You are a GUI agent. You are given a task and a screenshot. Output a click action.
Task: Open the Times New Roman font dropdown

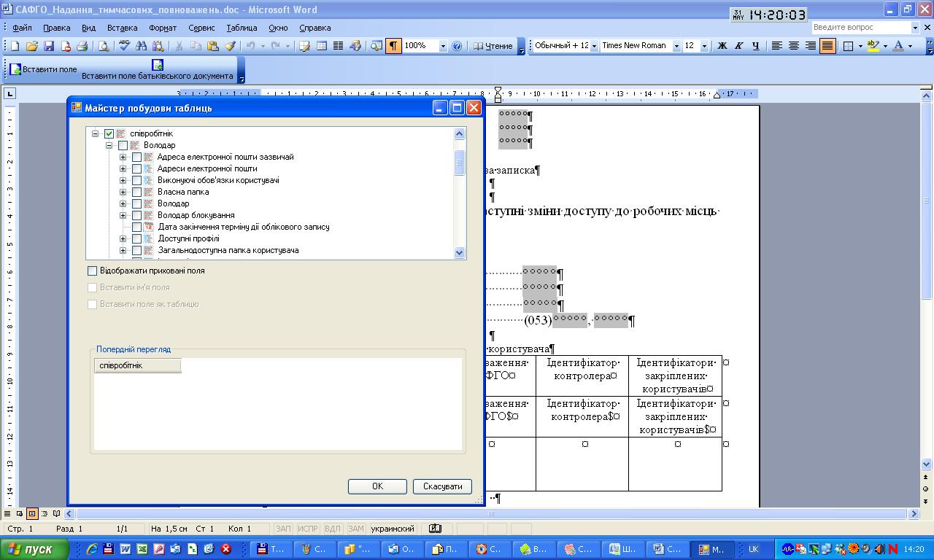[x=676, y=46]
